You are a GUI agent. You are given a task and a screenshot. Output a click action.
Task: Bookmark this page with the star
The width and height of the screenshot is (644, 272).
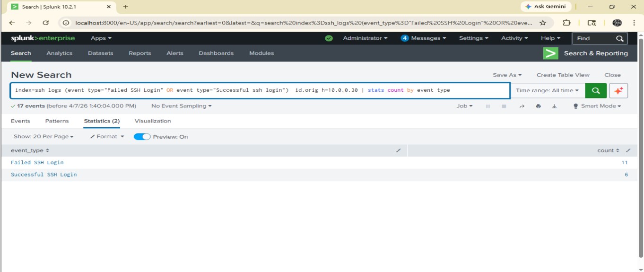[543, 23]
